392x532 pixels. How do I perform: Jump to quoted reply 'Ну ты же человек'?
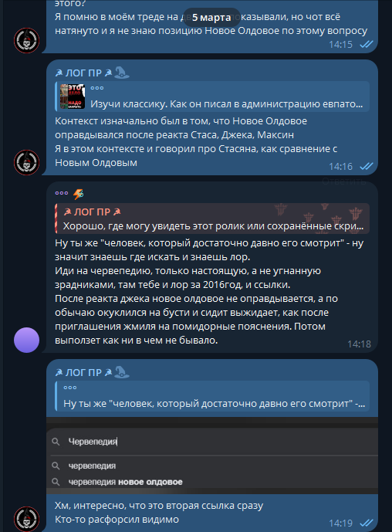pyautogui.click(x=212, y=396)
